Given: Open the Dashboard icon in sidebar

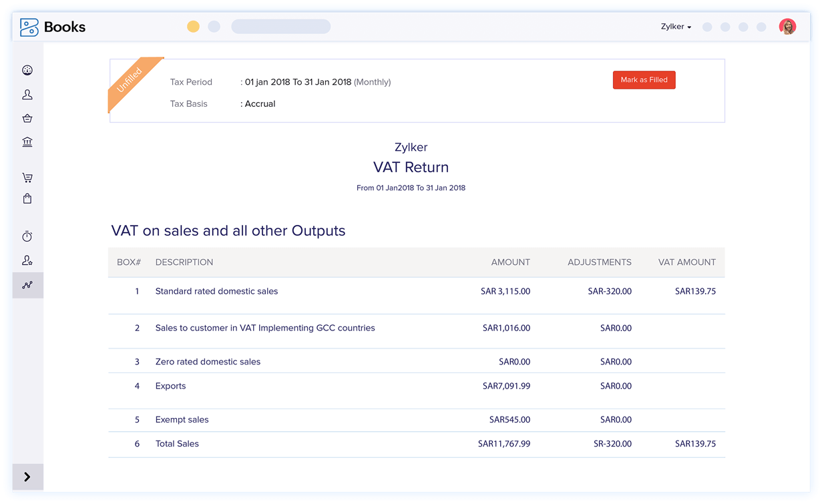Looking at the screenshot, I should (27, 71).
